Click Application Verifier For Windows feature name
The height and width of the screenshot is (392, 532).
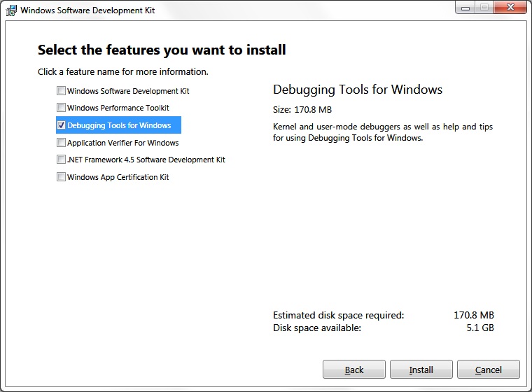tap(123, 143)
